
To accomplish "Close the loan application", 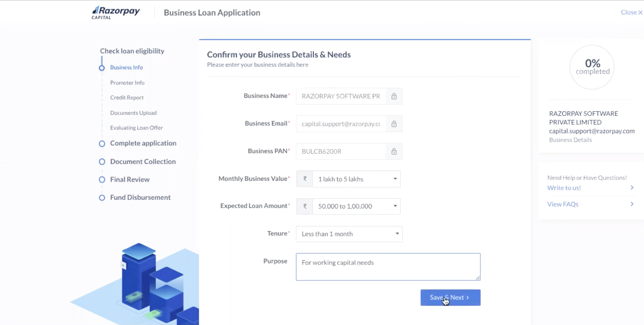I will coord(631,12).
